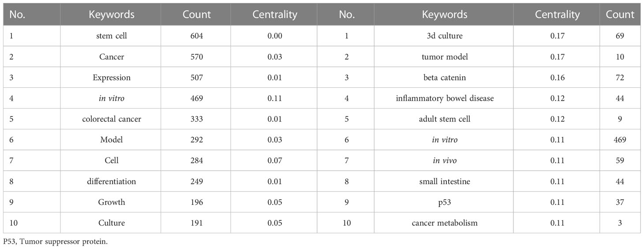Image resolution: width=644 pixels, height=249 pixels.
Task: Select the 'p53' keyword cell
Action: tap(445, 202)
